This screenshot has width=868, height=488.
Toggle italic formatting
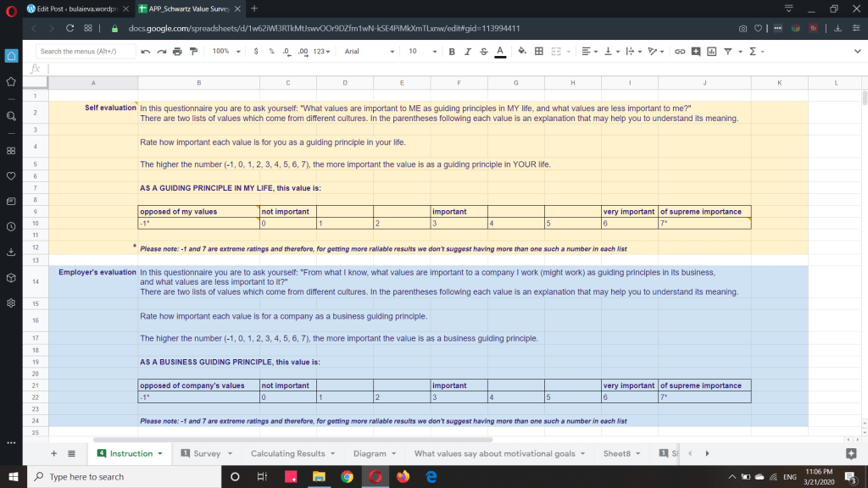click(x=468, y=52)
